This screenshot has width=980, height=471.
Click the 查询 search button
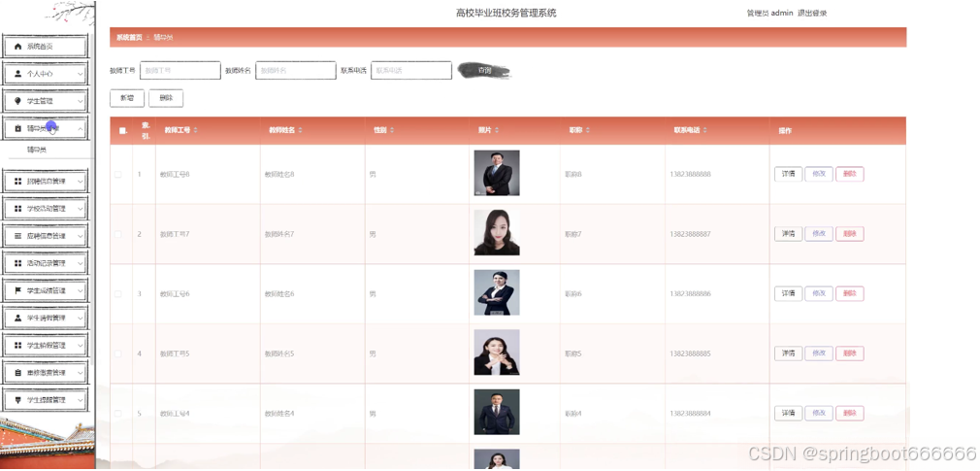[484, 71]
